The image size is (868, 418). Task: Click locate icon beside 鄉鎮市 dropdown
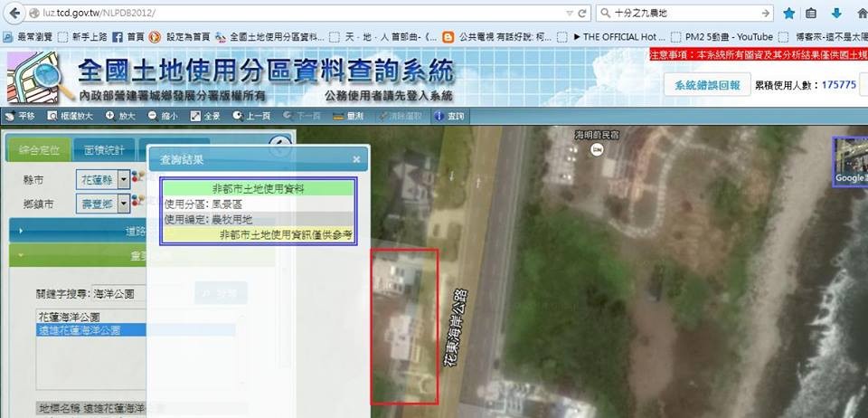[137, 202]
